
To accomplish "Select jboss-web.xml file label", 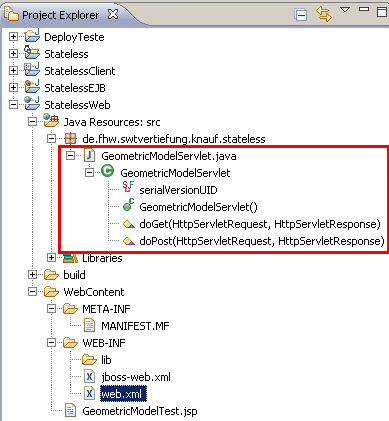I will click(x=136, y=377).
